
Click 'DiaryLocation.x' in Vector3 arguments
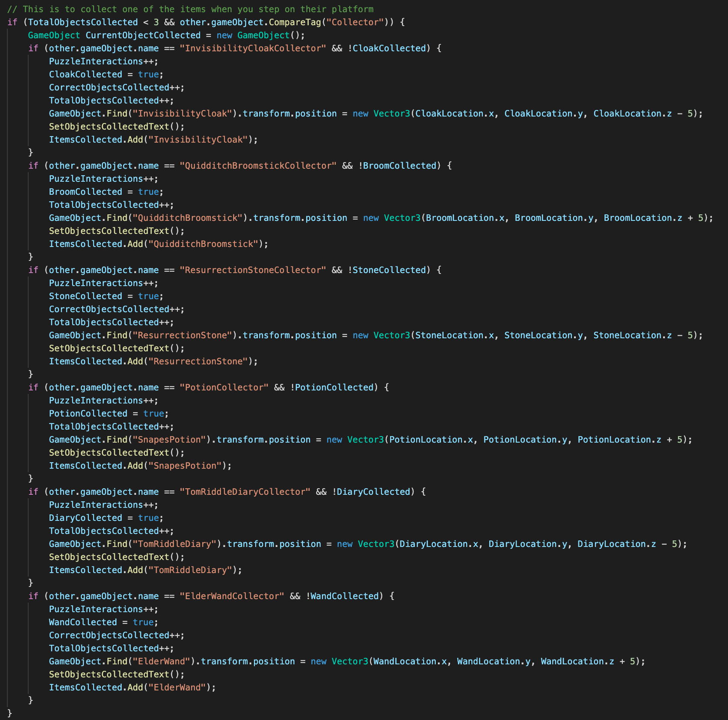pyautogui.click(x=439, y=544)
